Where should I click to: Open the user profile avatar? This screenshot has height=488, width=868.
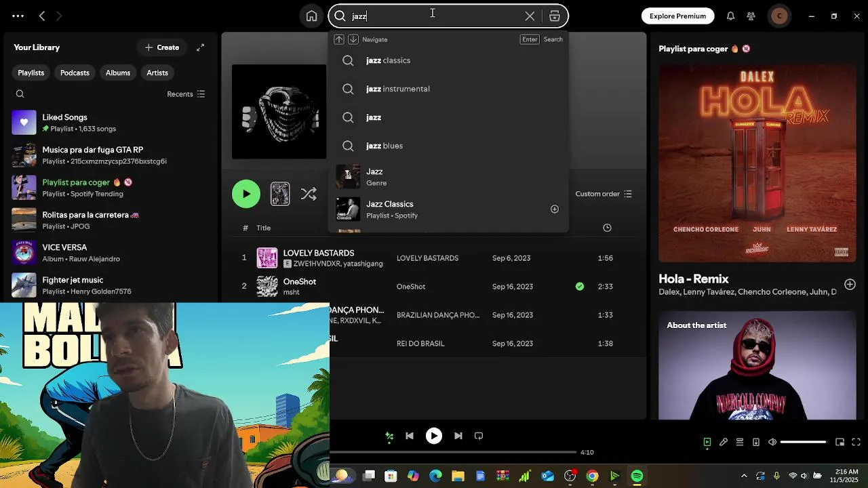click(x=779, y=16)
